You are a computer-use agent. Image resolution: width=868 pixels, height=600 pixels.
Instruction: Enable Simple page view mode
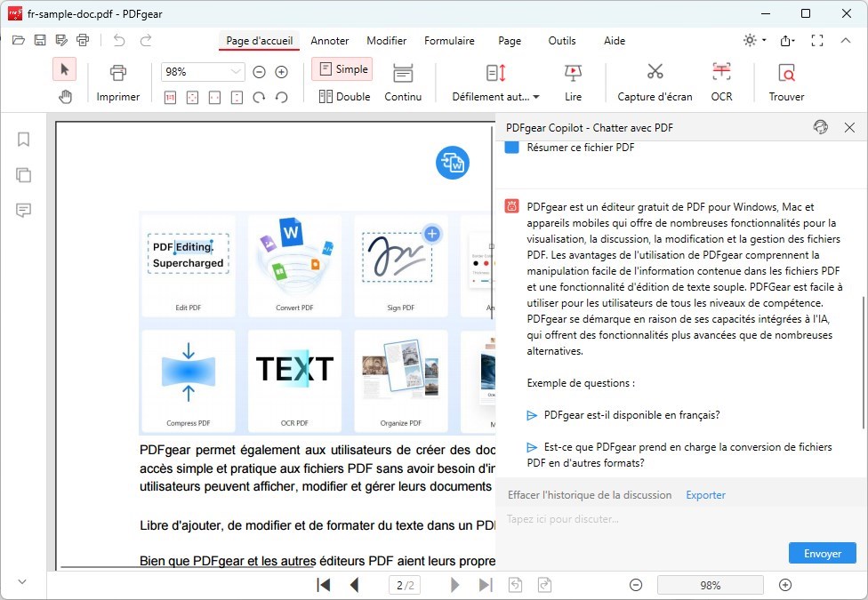[x=342, y=69]
